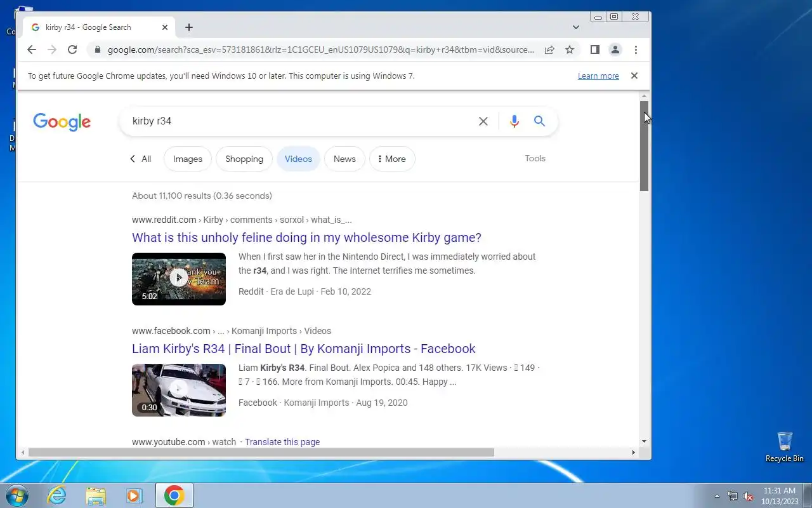Dismiss the Chrome update notification bar
This screenshot has height=508, width=812.
click(634, 76)
